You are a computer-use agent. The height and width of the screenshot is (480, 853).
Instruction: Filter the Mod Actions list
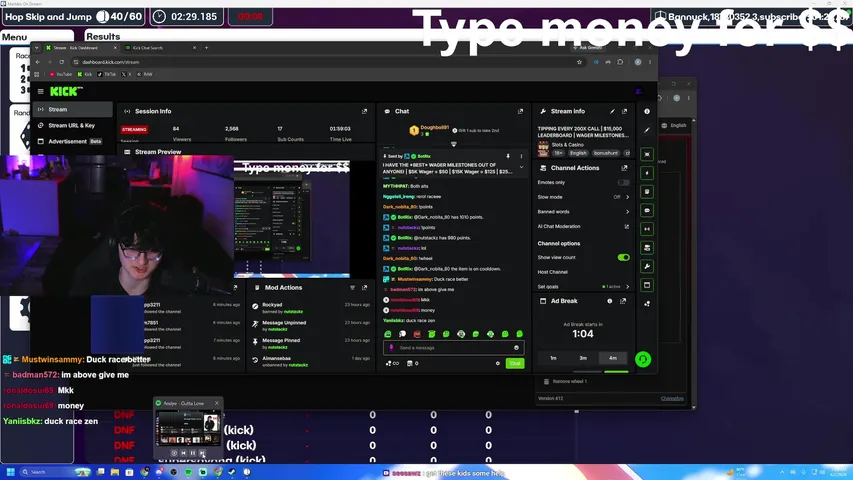coord(353,287)
